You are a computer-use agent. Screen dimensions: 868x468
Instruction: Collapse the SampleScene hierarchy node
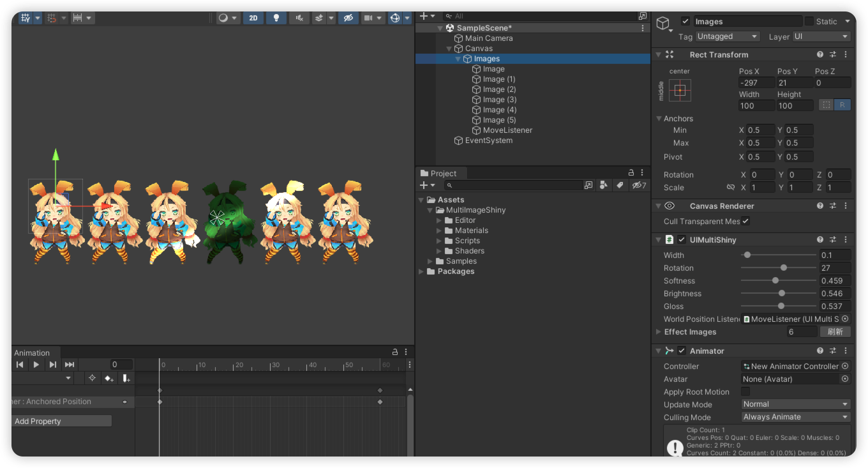[x=440, y=28]
